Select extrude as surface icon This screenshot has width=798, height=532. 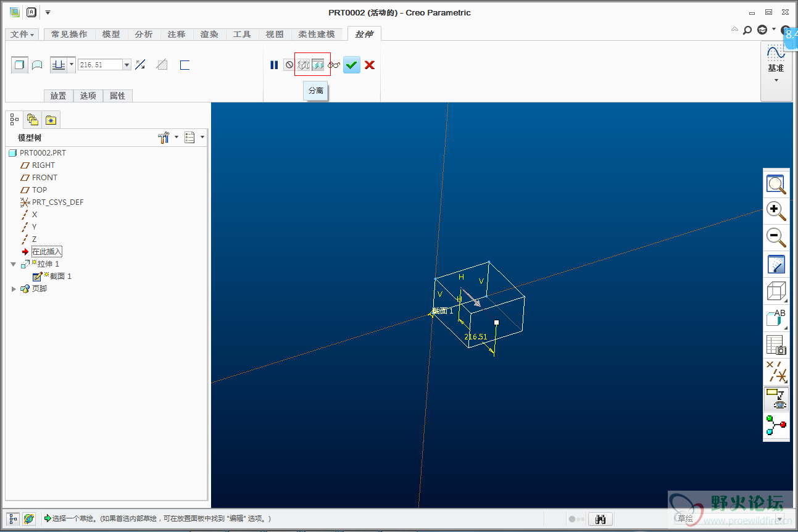(x=37, y=65)
